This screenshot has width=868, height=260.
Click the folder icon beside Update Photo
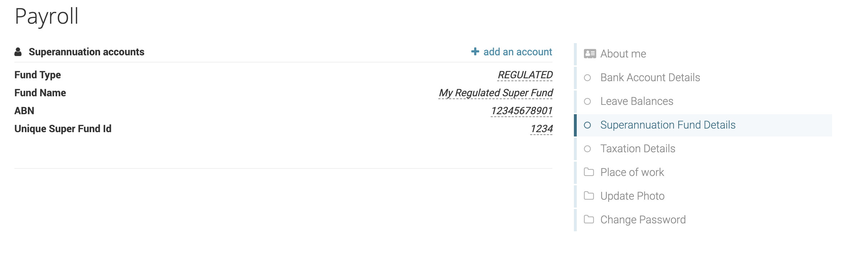pos(589,196)
